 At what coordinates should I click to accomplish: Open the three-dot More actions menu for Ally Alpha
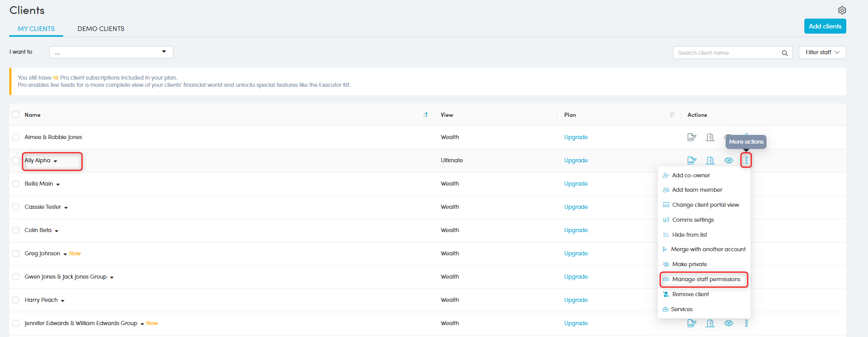[x=746, y=160]
